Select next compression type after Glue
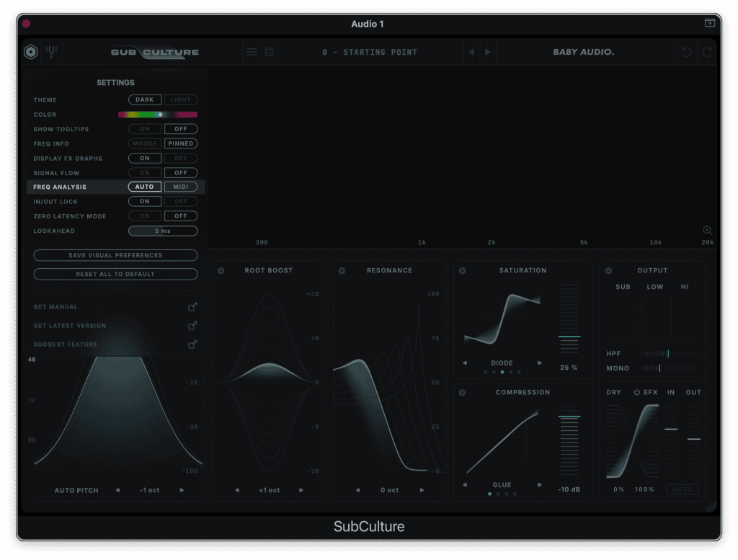Screen dimensions: 738x560 (x=539, y=485)
